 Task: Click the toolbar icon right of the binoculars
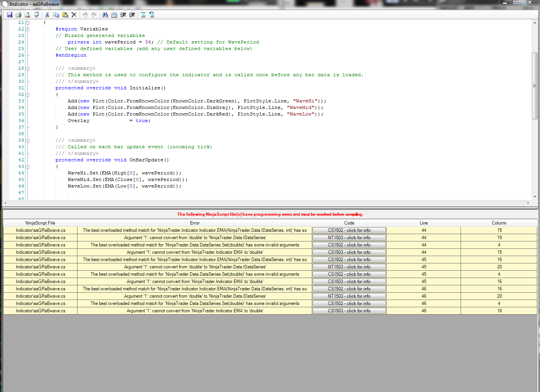point(114,15)
